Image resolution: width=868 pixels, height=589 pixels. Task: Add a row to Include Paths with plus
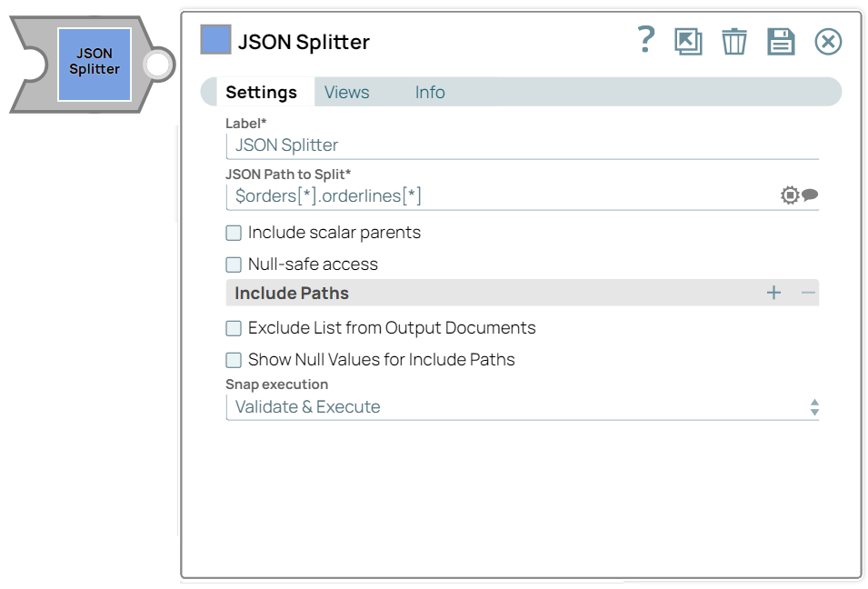coord(773,293)
